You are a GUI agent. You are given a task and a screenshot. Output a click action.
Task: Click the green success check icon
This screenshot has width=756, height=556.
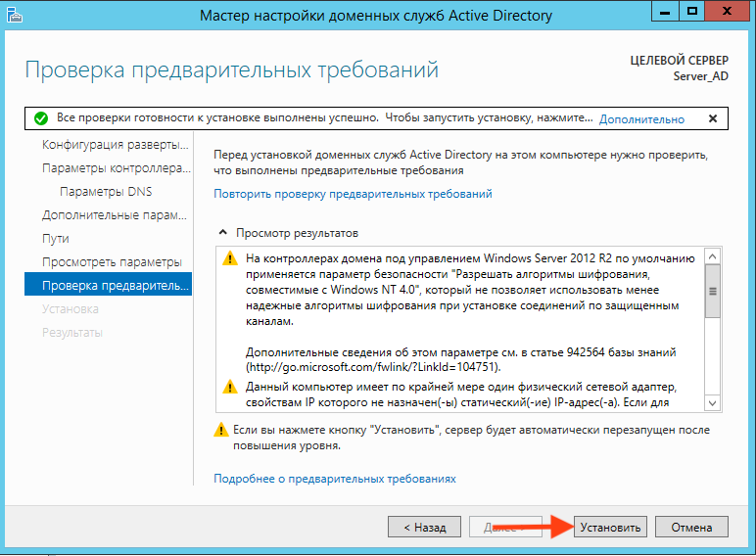point(40,118)
